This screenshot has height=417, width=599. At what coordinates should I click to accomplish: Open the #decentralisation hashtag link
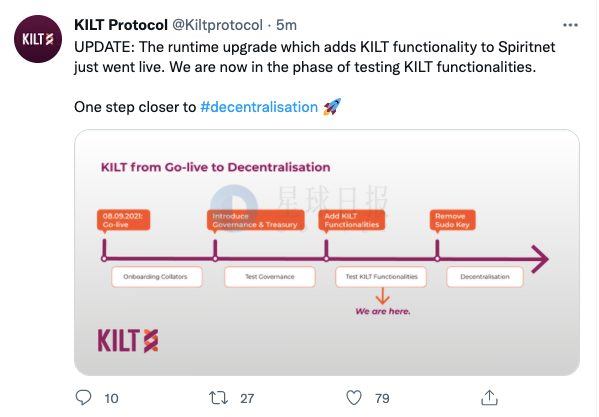coord(259,107)
